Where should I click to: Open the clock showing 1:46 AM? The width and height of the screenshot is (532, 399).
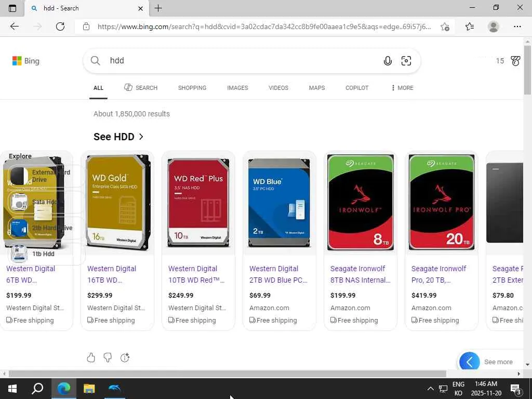click(x=486, y=389)
